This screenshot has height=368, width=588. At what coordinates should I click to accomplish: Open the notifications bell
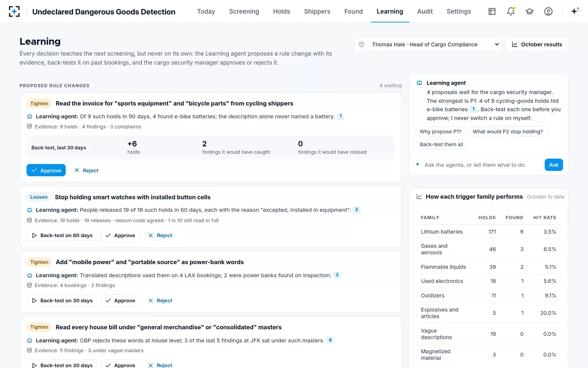click(511, 11)
